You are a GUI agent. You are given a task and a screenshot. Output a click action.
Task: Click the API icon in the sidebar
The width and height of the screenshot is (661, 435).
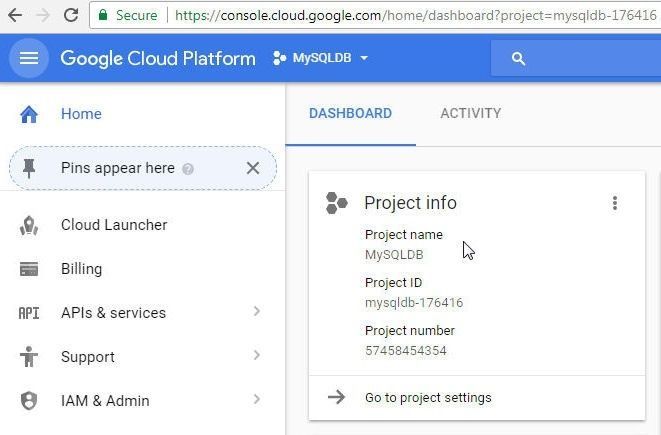29,313
